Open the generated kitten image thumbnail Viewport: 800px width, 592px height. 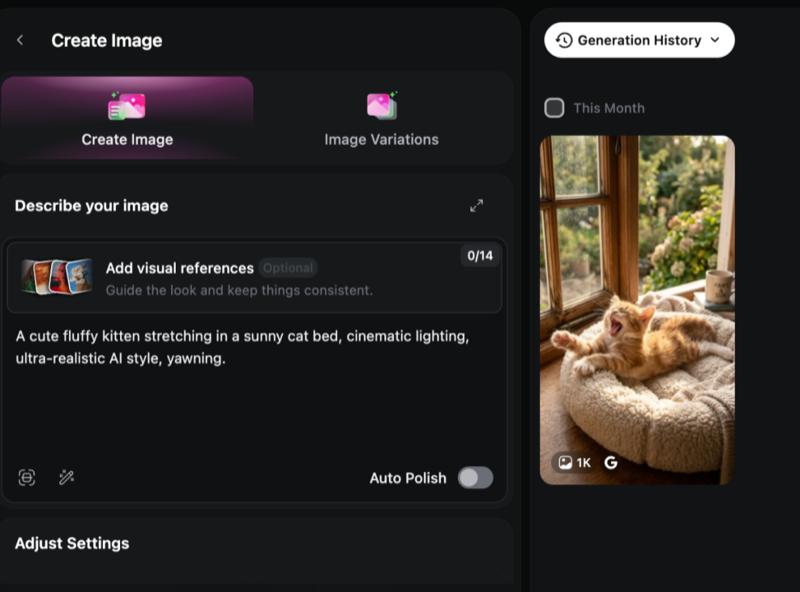(x=637, y=300)
